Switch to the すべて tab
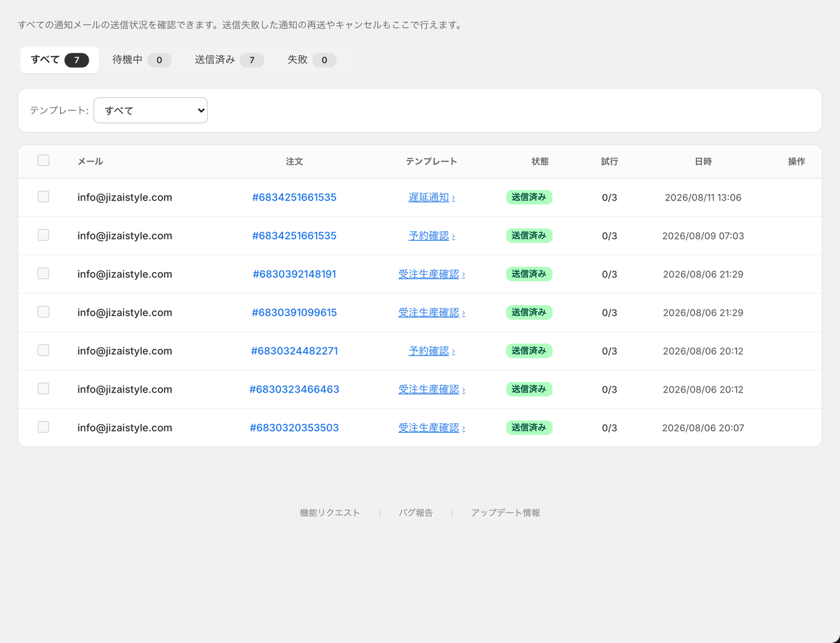840x643 pixels. 59,60
